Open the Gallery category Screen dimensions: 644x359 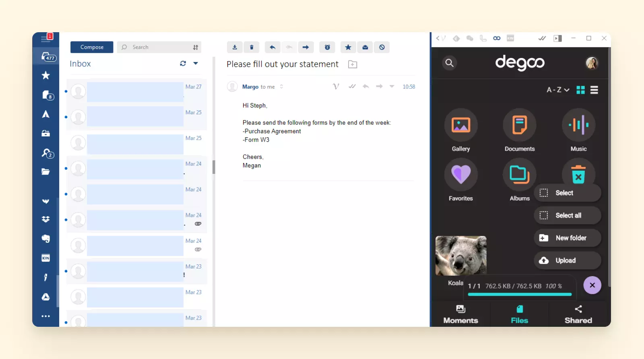click(x=461, y=130)
